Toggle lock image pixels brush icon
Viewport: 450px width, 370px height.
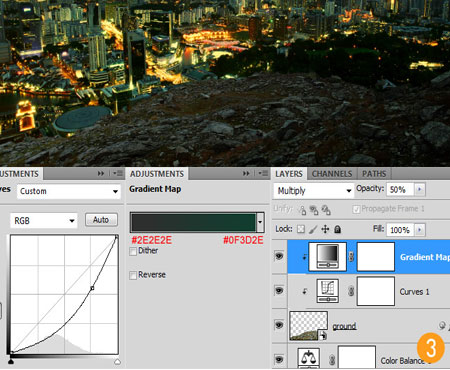[x=313, y=229]
